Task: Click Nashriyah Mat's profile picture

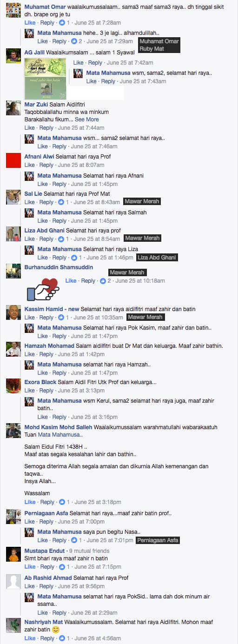Action: [13, 625]
